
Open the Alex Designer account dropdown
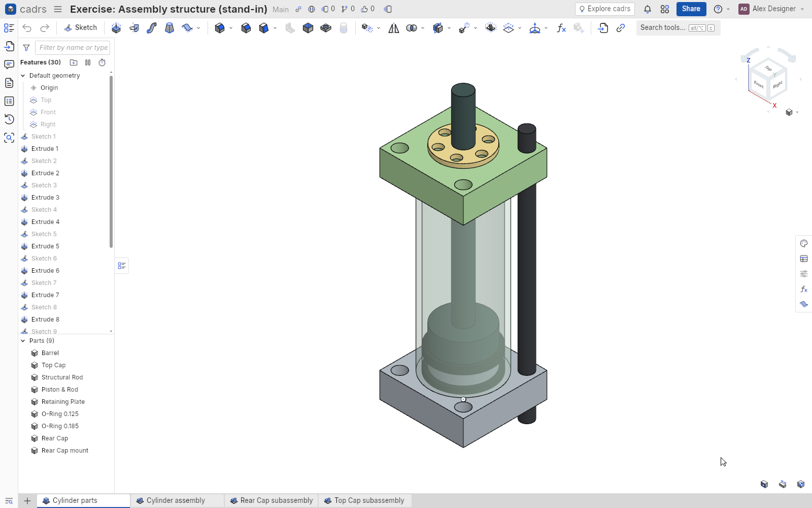pos(802,9)
